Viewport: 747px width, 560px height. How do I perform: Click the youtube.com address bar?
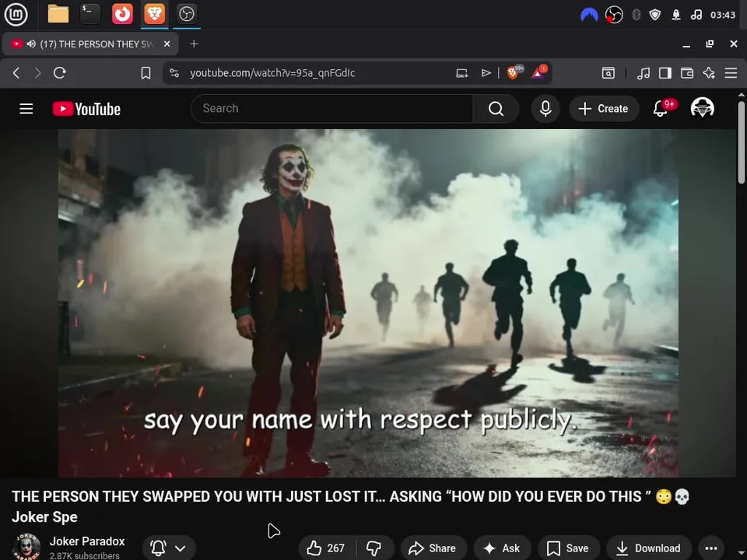point(272,73)
